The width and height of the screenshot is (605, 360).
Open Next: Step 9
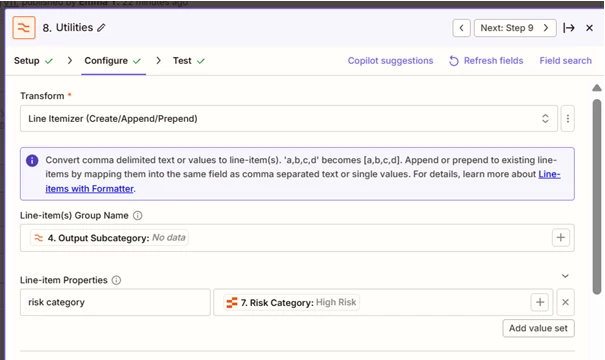(515, 28)
